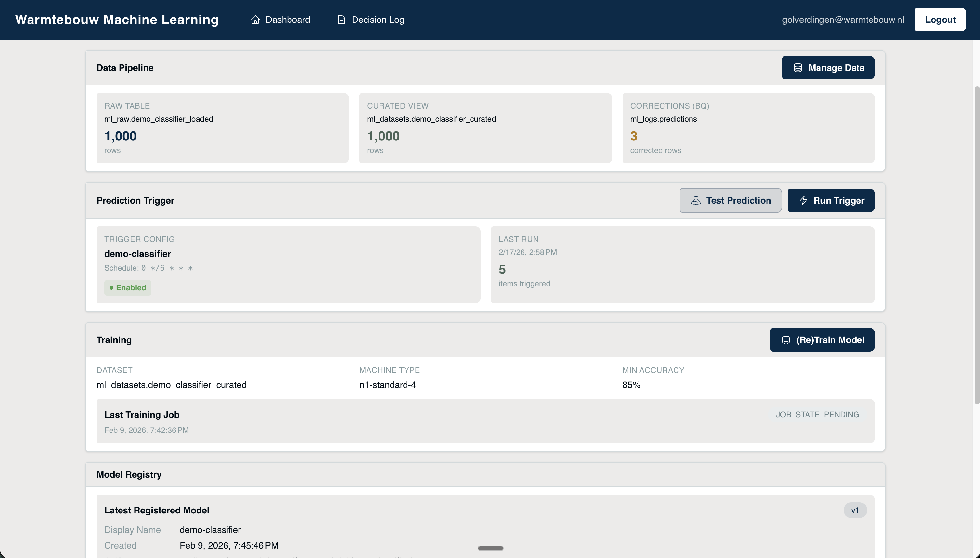Click the v1 version badge on Latest Registered Model
This screenshot has width=980, height=558.
pos(855,510)
